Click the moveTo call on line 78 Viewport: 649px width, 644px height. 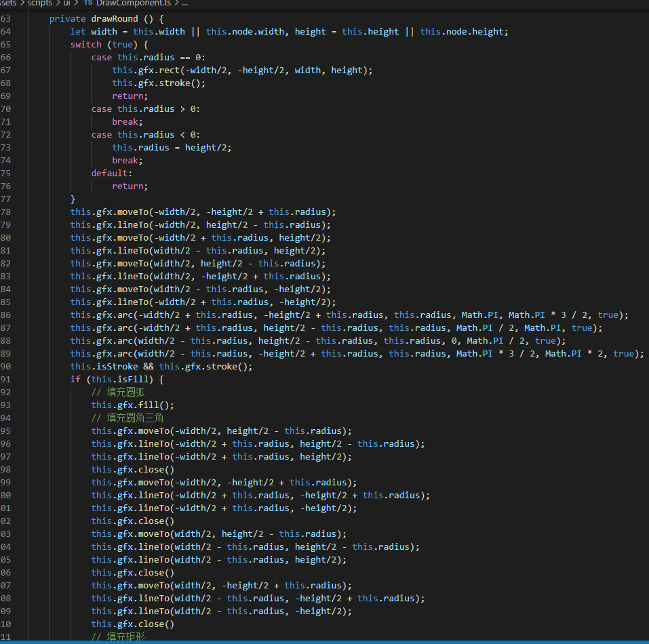(203, 212)
